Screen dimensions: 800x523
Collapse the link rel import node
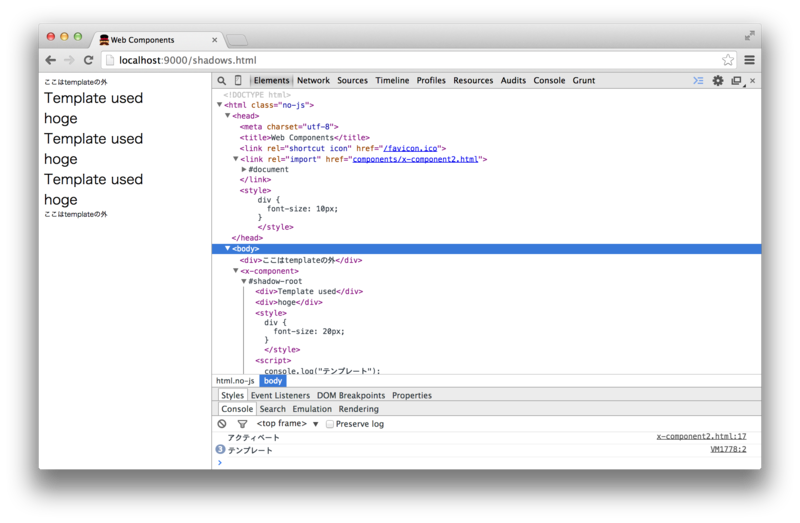(236, 159)
